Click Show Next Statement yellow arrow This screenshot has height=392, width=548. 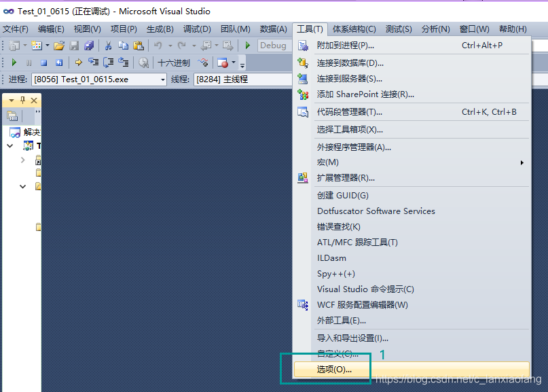coord(78,63)
